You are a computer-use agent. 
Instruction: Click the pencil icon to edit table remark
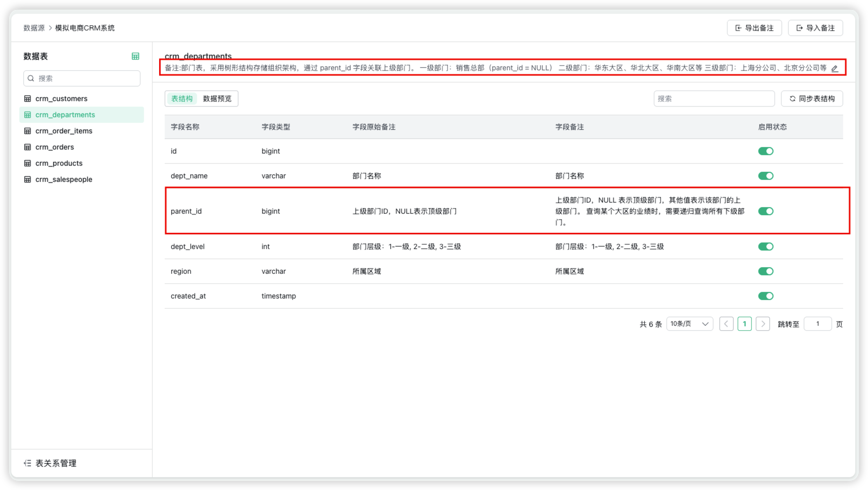click(835, 68)
